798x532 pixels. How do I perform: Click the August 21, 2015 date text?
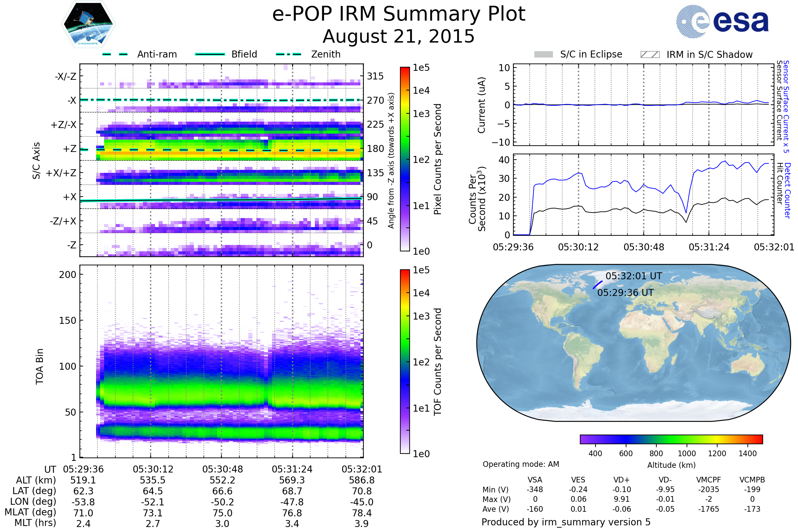(398, 36)
